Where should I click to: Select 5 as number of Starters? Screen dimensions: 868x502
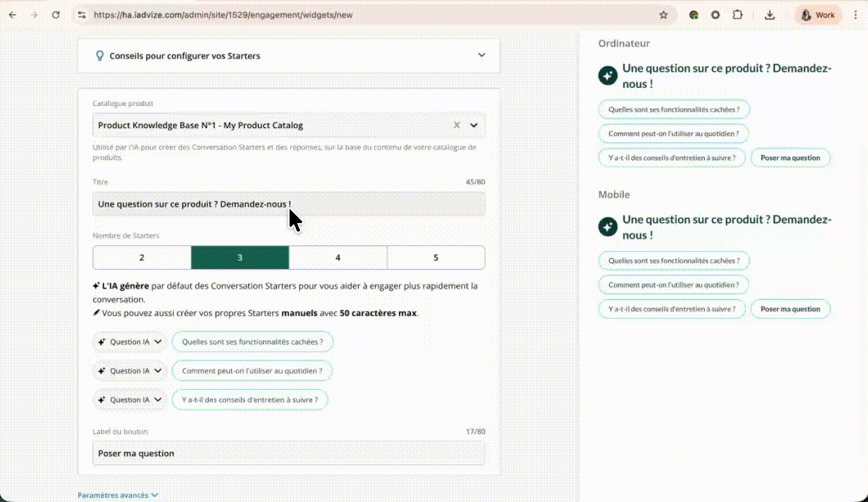coord(435,257)
